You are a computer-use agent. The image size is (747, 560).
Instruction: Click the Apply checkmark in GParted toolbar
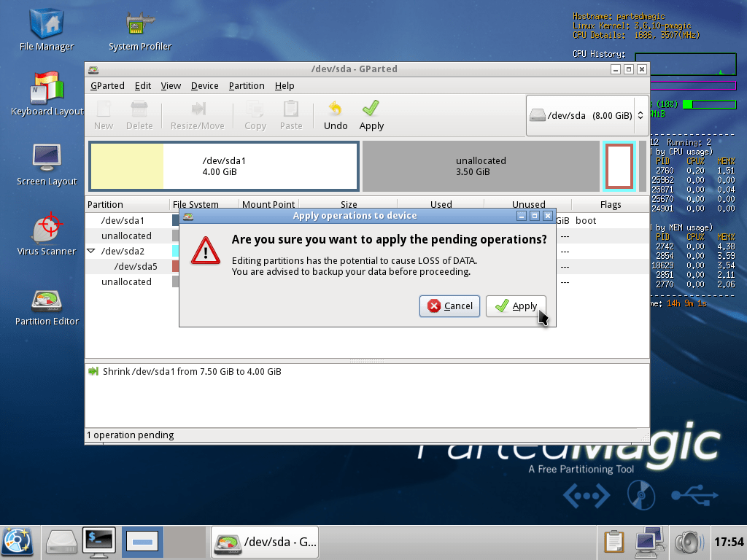(x=371, y=115)
